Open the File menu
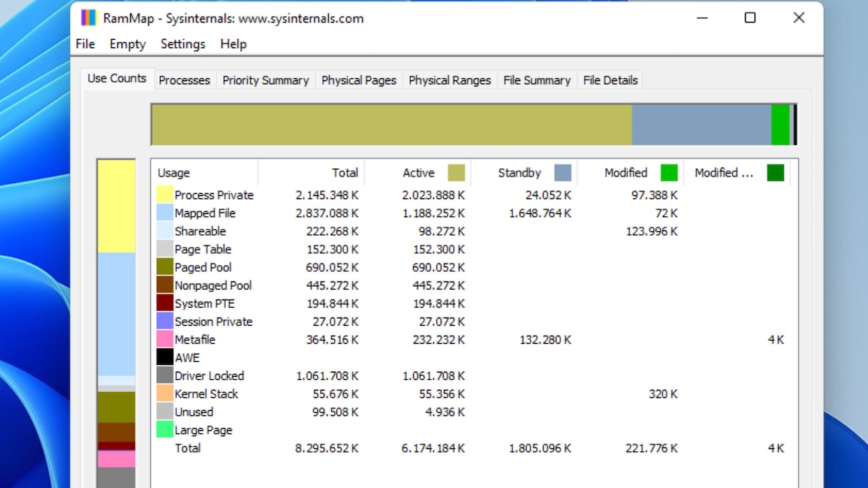The height and width of the screenshot is (488, 868). click(x=84, y=44)
